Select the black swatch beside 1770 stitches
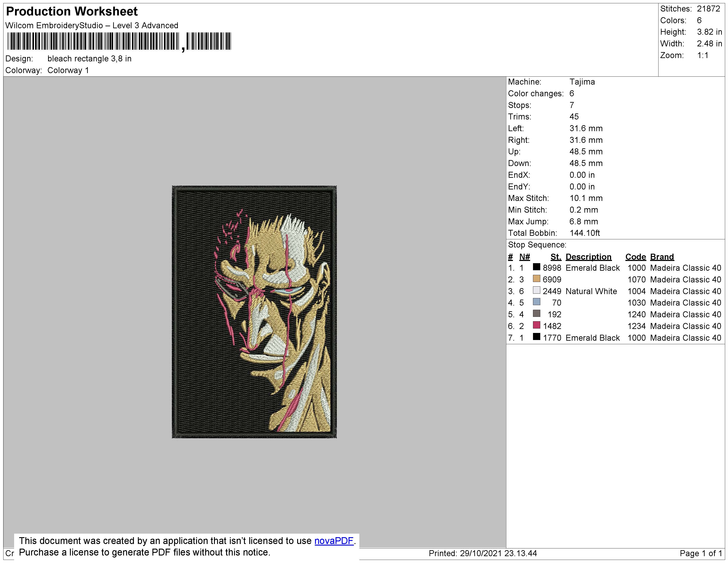 click(x=536, y=337)
